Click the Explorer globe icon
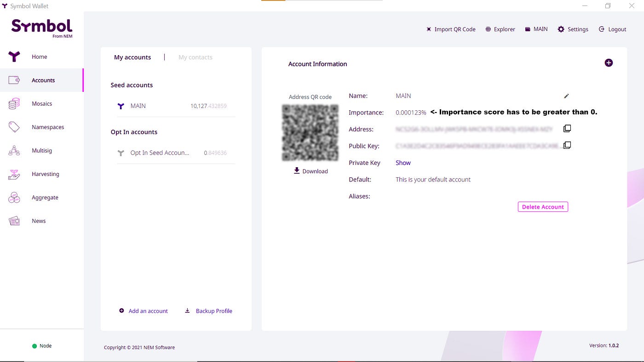The image size is (644, 362). pos(488,29)
